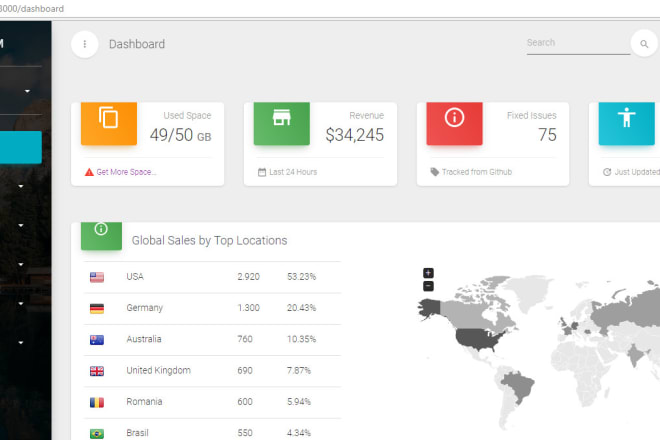
Task: Click the calendar icon by Last 24 Hours
Action: coord(262,172)
